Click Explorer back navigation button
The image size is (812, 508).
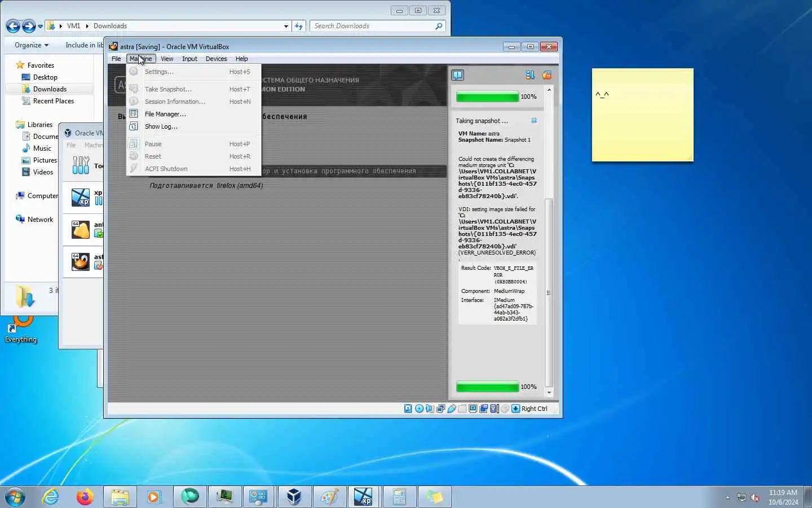[x=13, y=26]
